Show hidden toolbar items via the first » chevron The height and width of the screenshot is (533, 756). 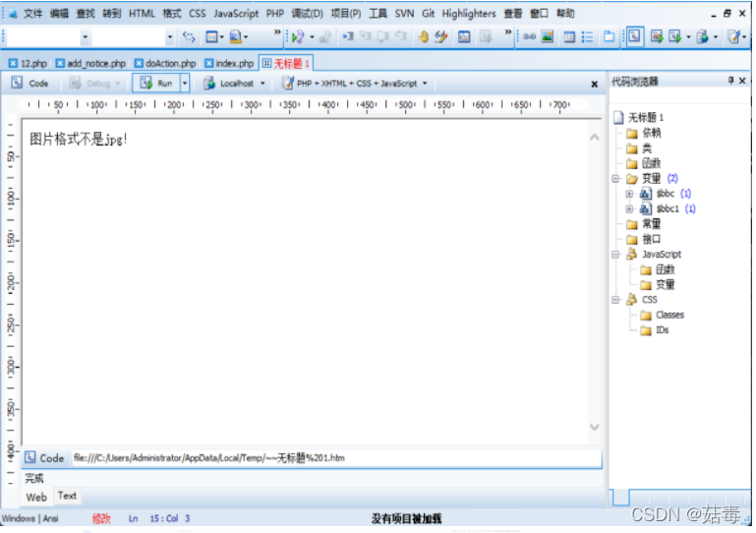[x=277, y=31]
